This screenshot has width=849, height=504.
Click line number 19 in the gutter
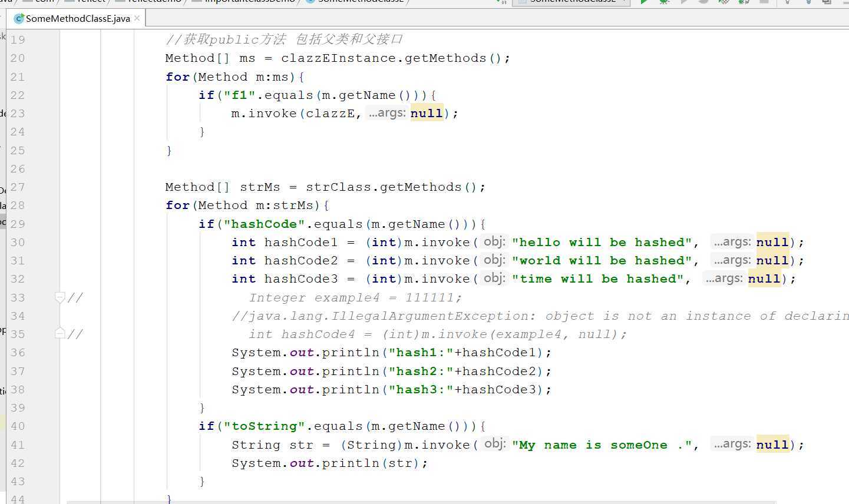click(18, 39)
